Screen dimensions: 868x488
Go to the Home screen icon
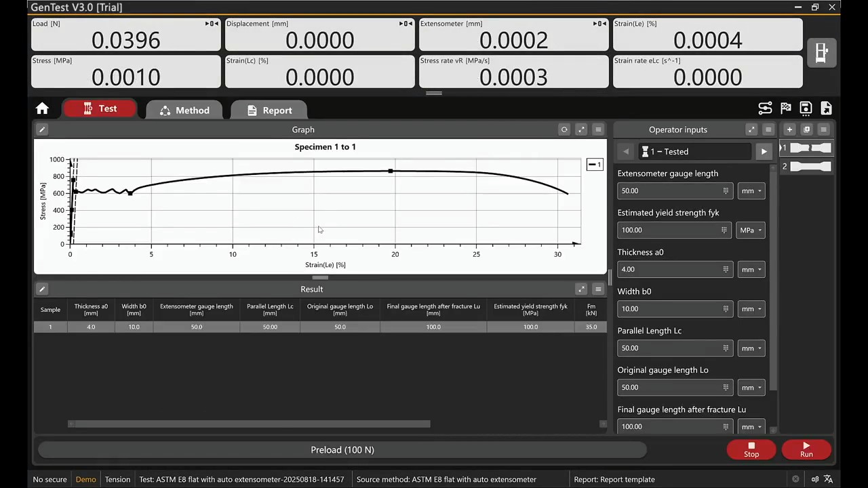42,109
